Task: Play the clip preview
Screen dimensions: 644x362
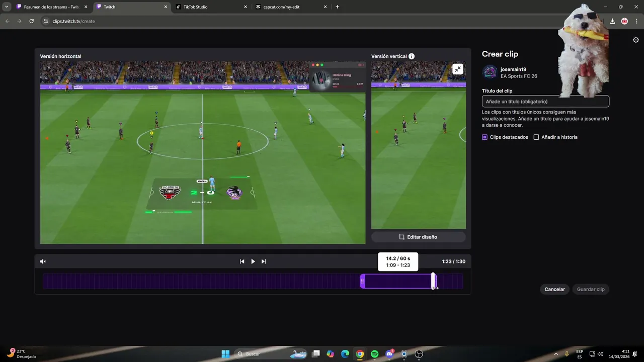Action: [253, 261]
